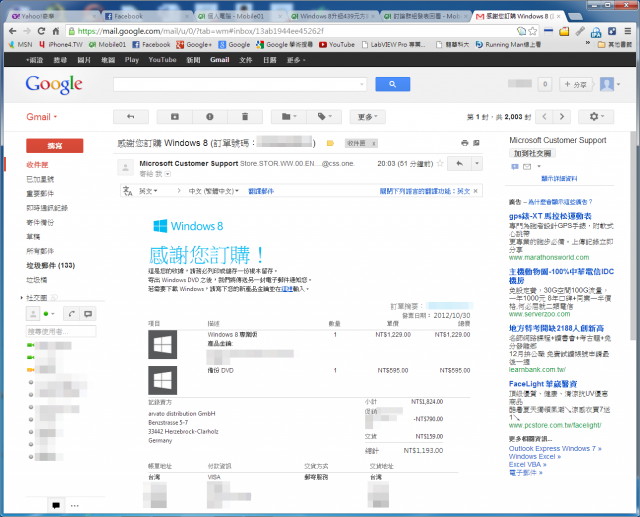The width and height of the screenshot is (640, 517).
Task: Open the Gmail product switcher dropdown
Action: [x=42, y=117]
